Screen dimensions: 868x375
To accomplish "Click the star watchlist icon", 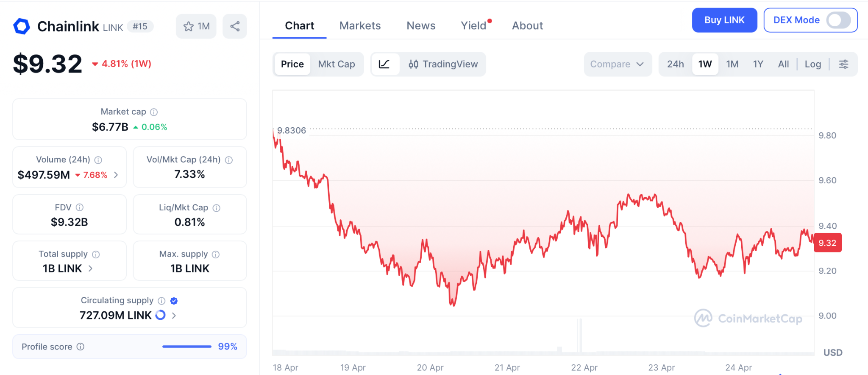I will (x=189, y=26).
